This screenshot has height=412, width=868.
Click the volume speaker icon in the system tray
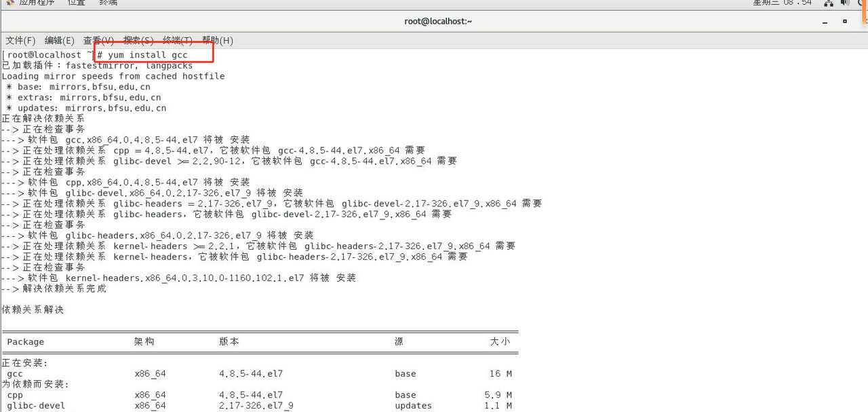click(x=844, y=4)
